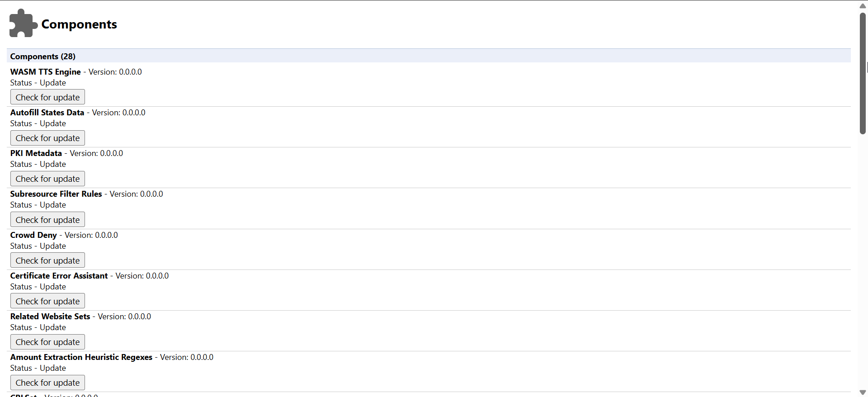Click the Components (28) section header
Screen dimensions: 868x397
click(429, 56)
